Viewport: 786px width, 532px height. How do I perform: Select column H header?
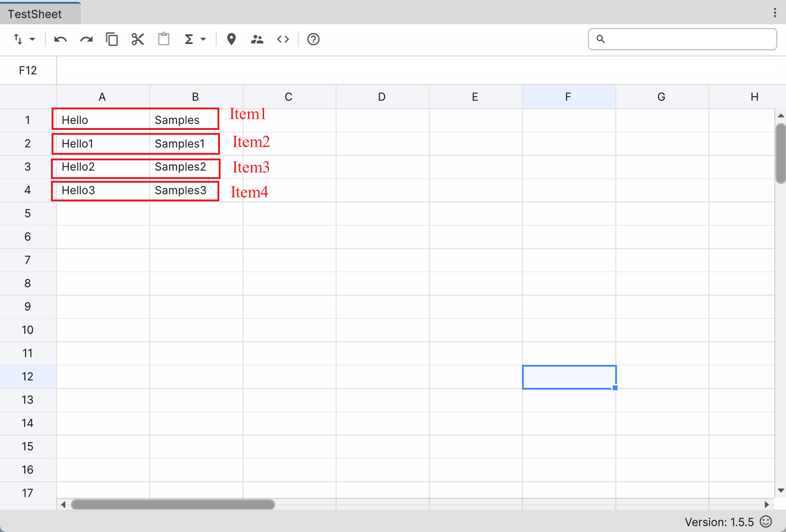point(747,96)
